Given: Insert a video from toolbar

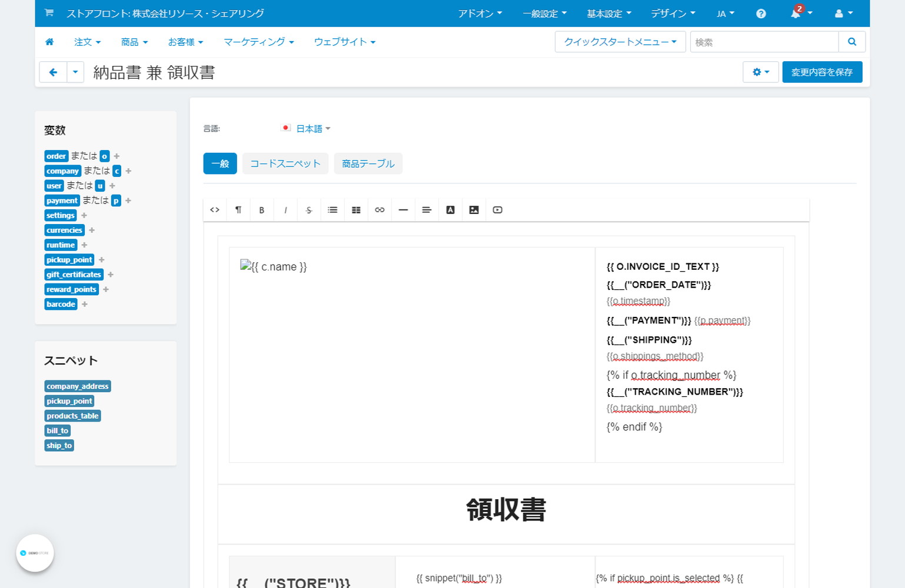Looking at the screenshot, I should (497, 210).
